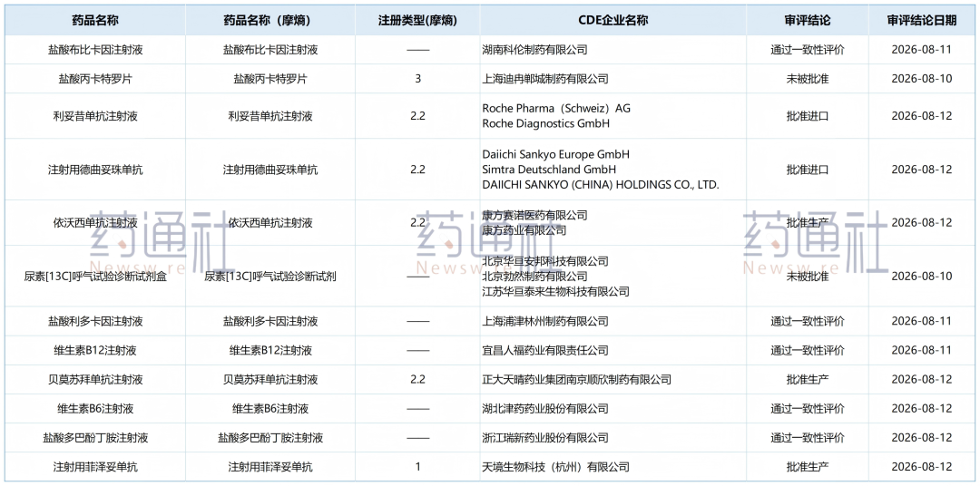980x486 pixels.
Task: Select company text 北京勃然制药有限公司
Action: pos(535,277)
